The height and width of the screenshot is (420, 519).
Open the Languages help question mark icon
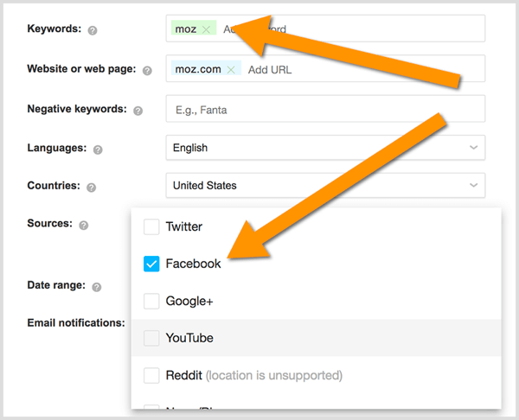98,150
